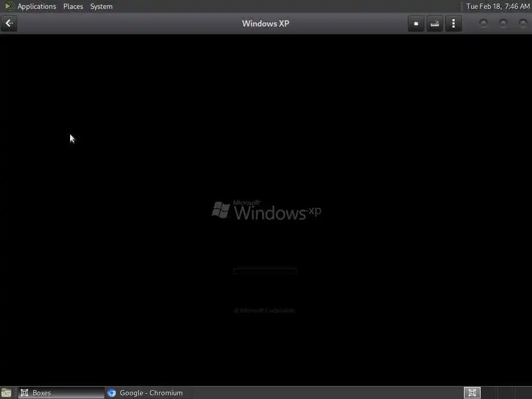This screenshot has width=532, height=399.
Task: Click the Chromium icon in the taskbar
Action: point(112,393)
